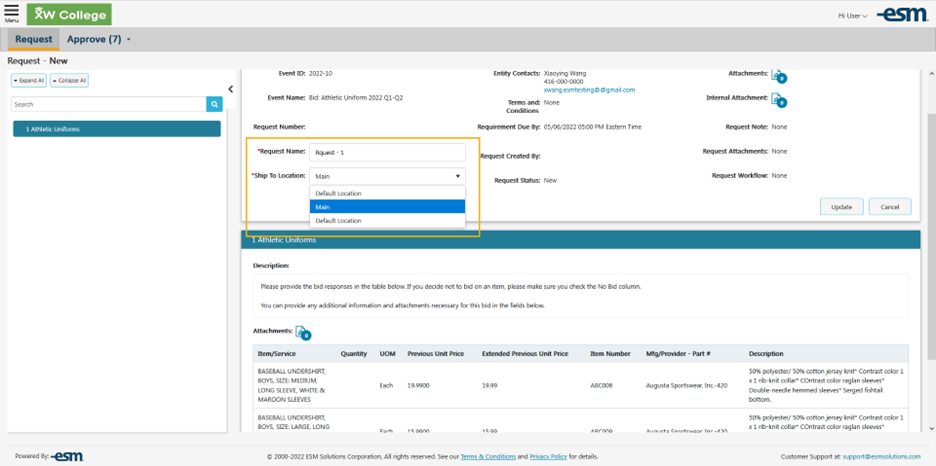Image resolution: width=936 pixels, height=466 pixels.
Task: Select 1 Athletic Uniforms tree item
Action: 117,129
